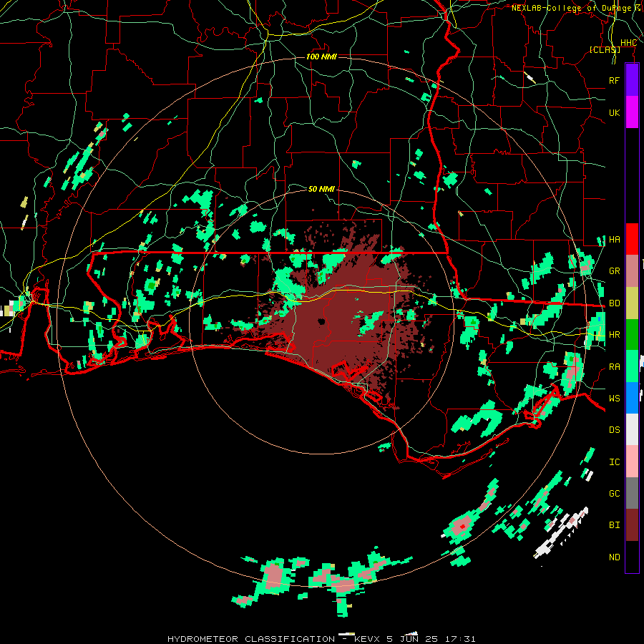Select the GC legend label

click(614, 494)
